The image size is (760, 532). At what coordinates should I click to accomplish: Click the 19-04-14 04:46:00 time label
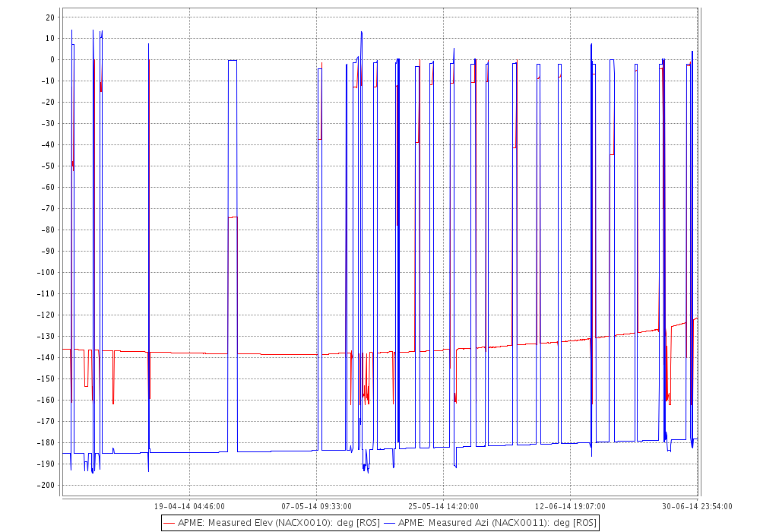(x=189, y=506)
